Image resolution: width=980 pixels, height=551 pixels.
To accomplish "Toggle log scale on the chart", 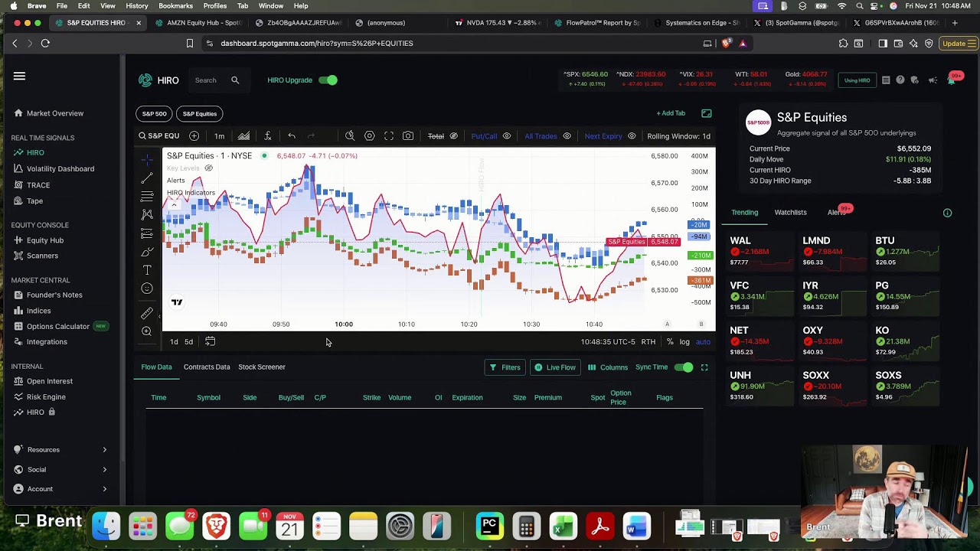I will tap(684, 342).
